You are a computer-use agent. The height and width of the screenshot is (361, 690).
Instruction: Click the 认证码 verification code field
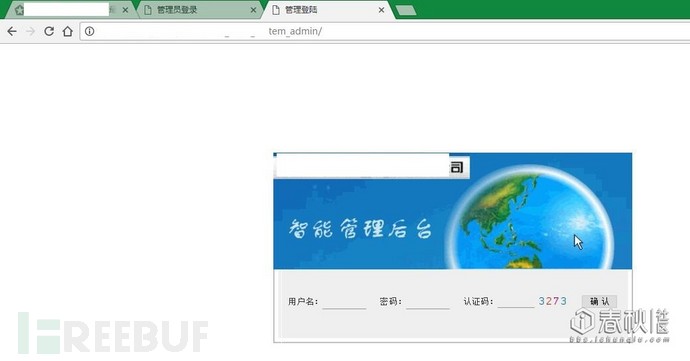[x=516, y=302]
